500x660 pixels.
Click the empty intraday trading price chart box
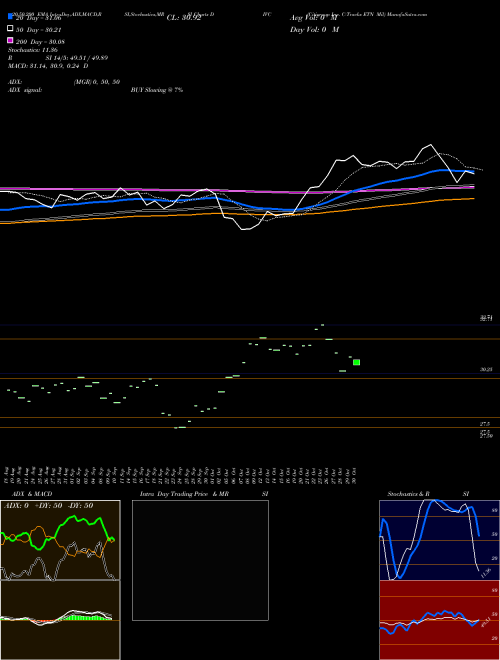[x=200, y=560]
